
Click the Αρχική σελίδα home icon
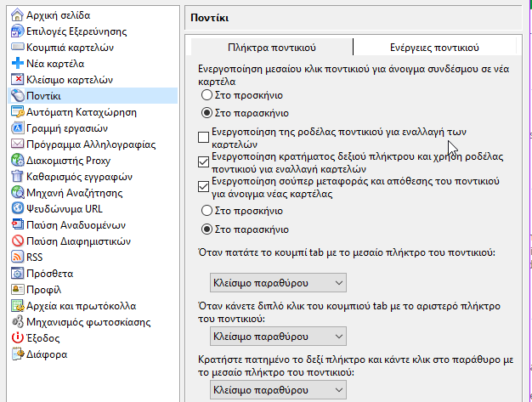tap(18, 15)
